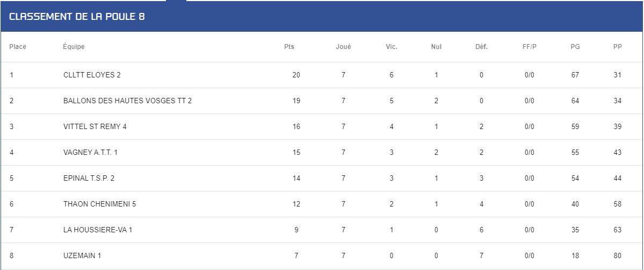Click the FF/P column header

pyautogui.click(x=530, y=47)
